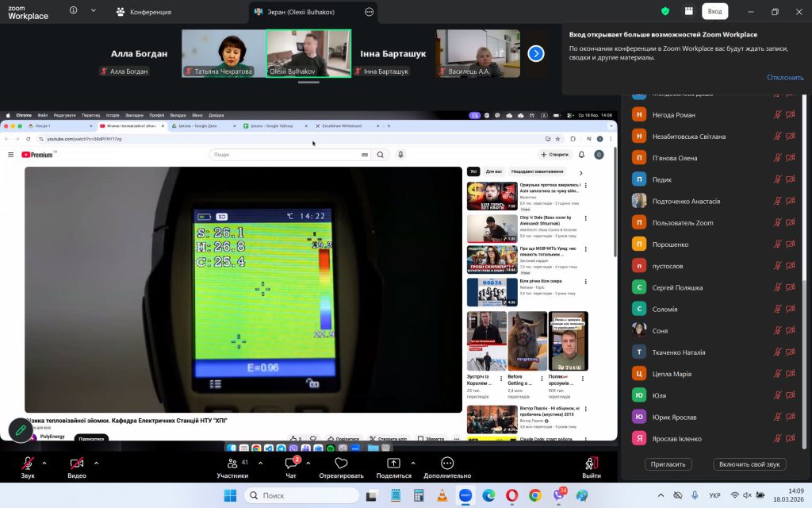Click the muted microphone icon for Ярослав Ікленко

click(777, 438)
